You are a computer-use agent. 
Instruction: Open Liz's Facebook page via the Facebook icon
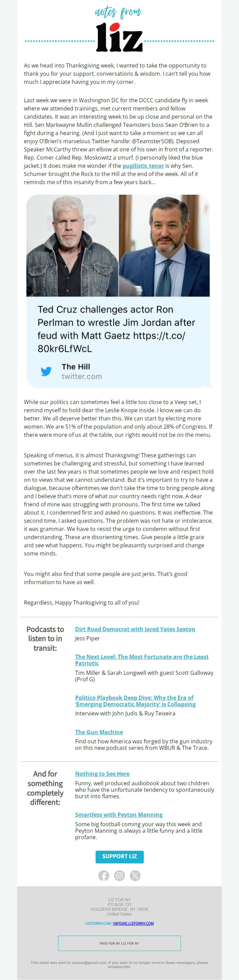coord(104,875)
